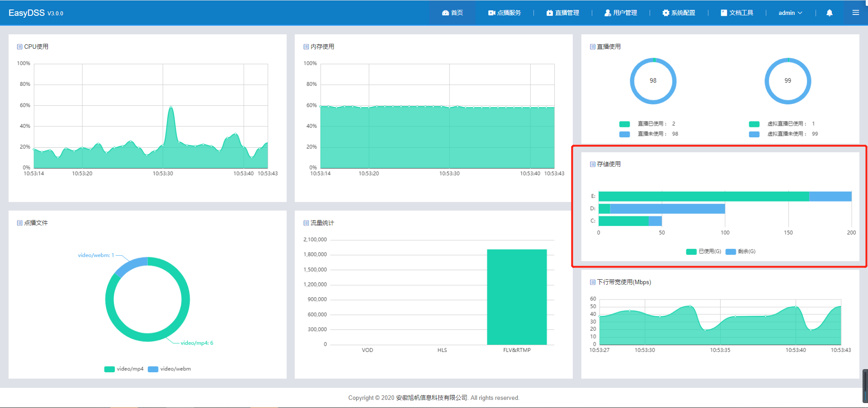Click the HLS axis label
This screenshot has width=868, height=408.
(442, 350)
